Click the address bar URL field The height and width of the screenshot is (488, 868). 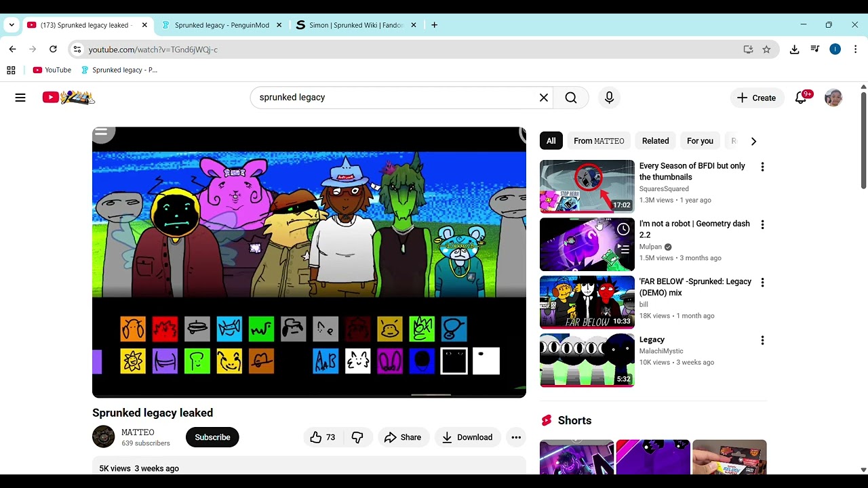(x=407, y=49)
